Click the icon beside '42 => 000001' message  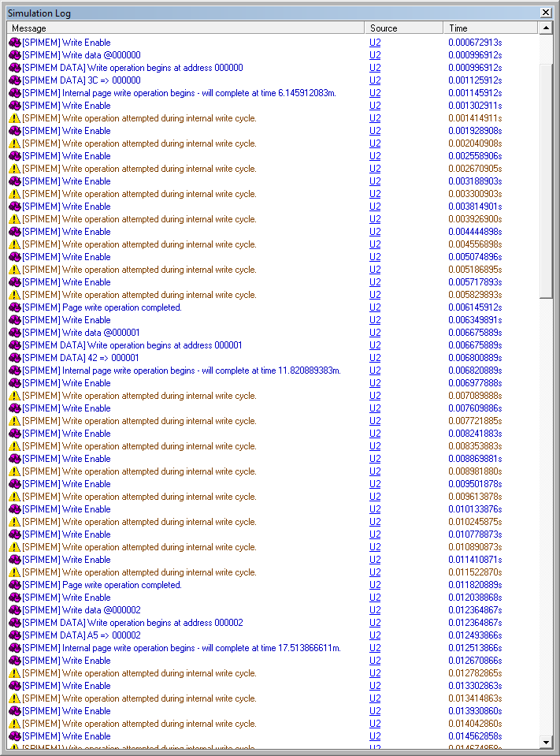click(x=14, y=358)
